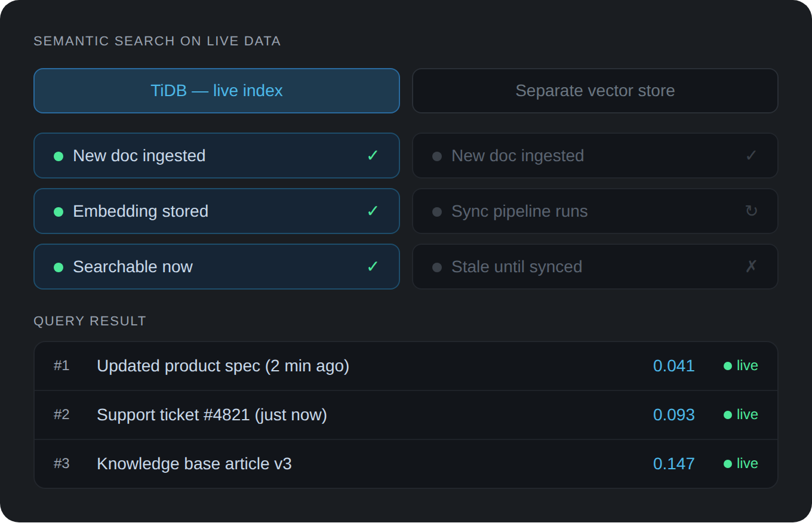This screenshot has width=812, height=523.
Task: Click the #3 rank number
Action: point(61,464)
